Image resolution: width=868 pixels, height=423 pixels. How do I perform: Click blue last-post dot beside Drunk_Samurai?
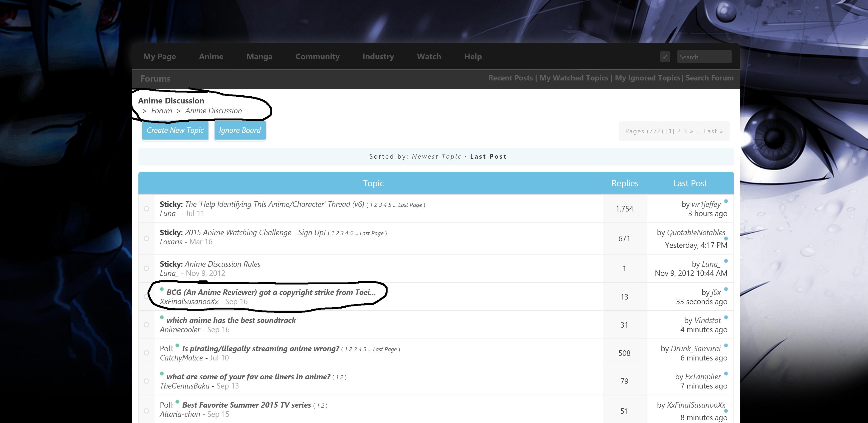coord(726,346)
